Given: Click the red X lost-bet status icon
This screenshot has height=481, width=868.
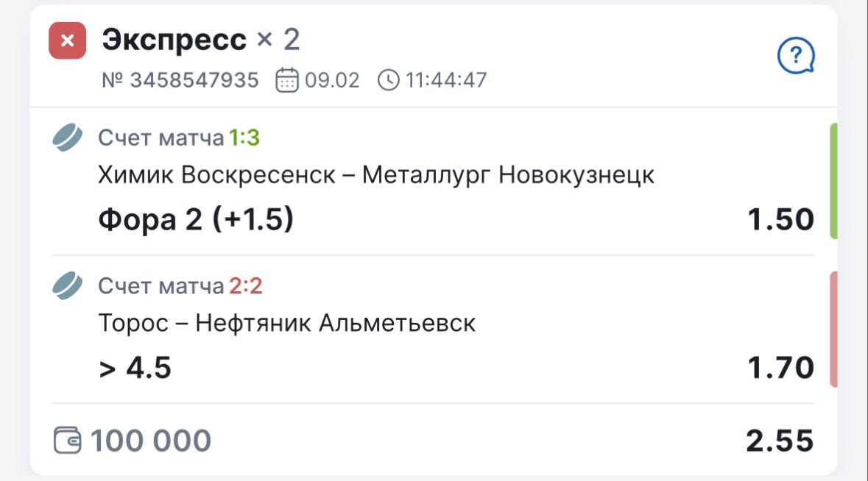Looking at the screenshot, I should (67, 41).
